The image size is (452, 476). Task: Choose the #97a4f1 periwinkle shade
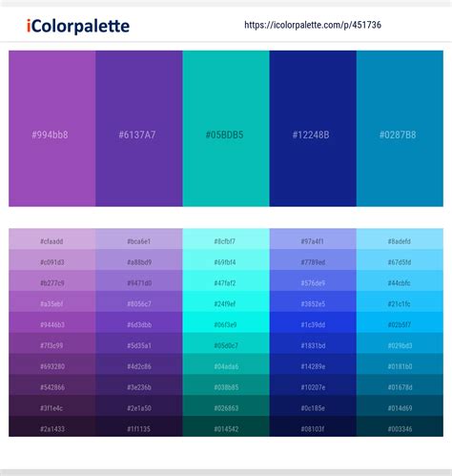click(313, 239)
